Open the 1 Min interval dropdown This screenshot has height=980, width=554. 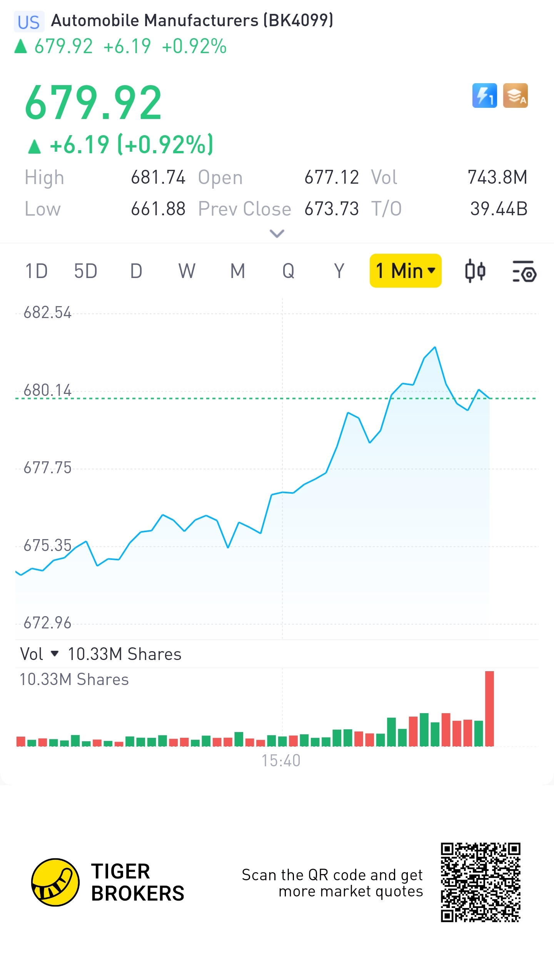[x=405, y=271]
